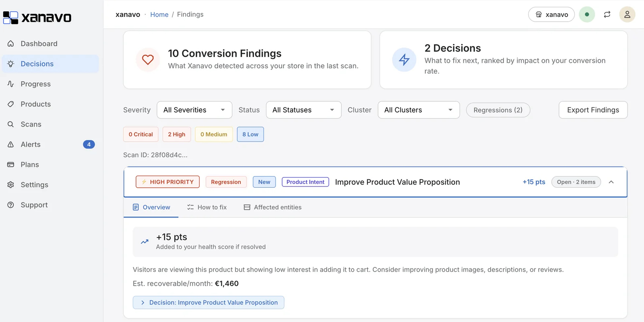Click the Progress activity icon

(11, 84)
